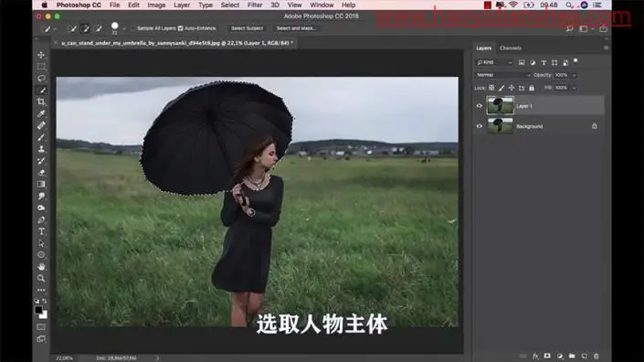Viewport: 644px width, 362px height.
Task: Click the Select Subject button
Action: (247, 28)
